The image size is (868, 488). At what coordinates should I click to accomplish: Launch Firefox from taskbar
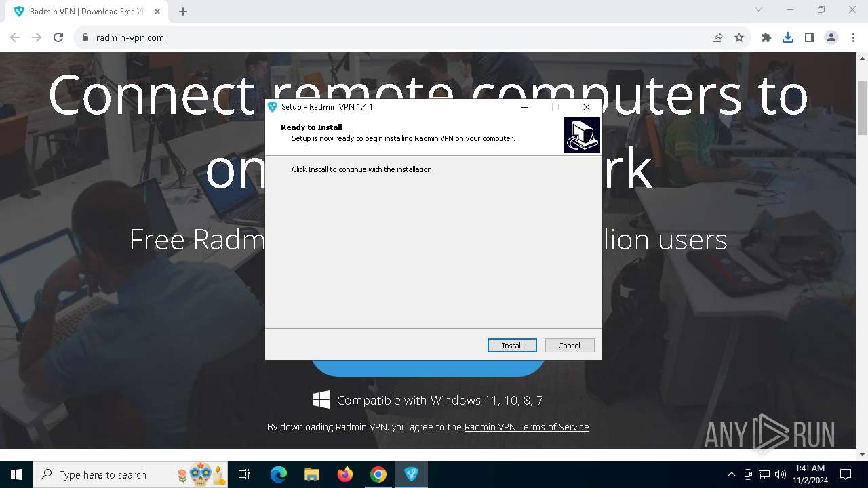click(x=345, y=474)
